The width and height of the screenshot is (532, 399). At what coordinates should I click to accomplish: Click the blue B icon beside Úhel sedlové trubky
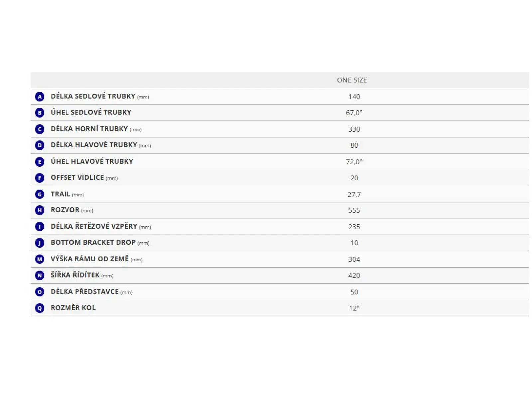point(40,113)
